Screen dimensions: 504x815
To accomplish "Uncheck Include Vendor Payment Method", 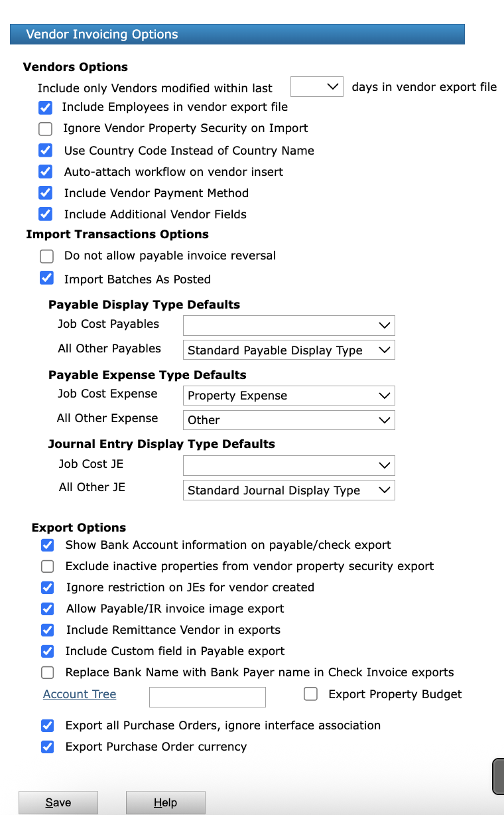I will 45,193.
